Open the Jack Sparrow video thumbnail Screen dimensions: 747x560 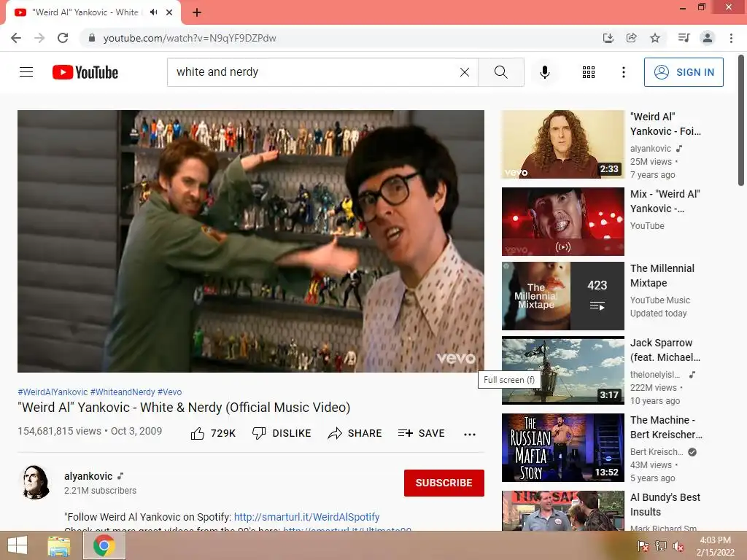pos(562,370)
